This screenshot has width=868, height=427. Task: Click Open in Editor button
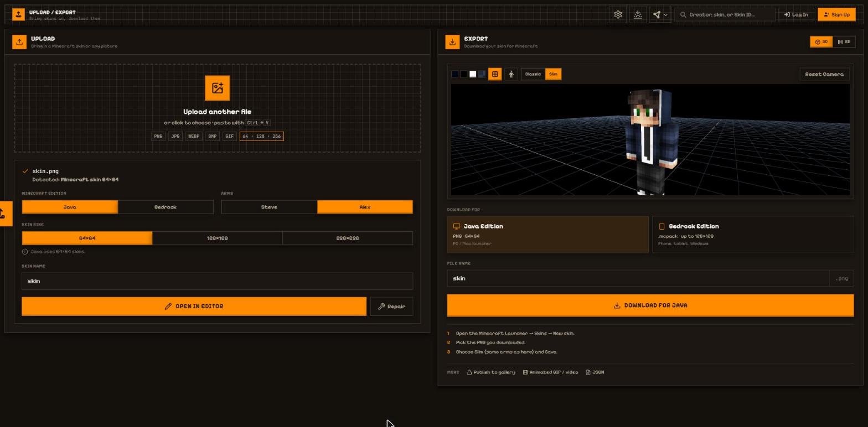point(194,306)
